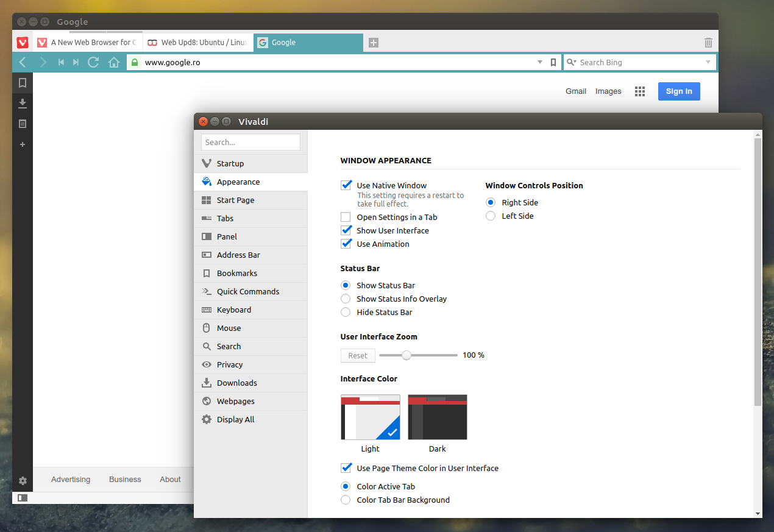
Task: Uncheck Show User Interface
Action: pos(346,230)
